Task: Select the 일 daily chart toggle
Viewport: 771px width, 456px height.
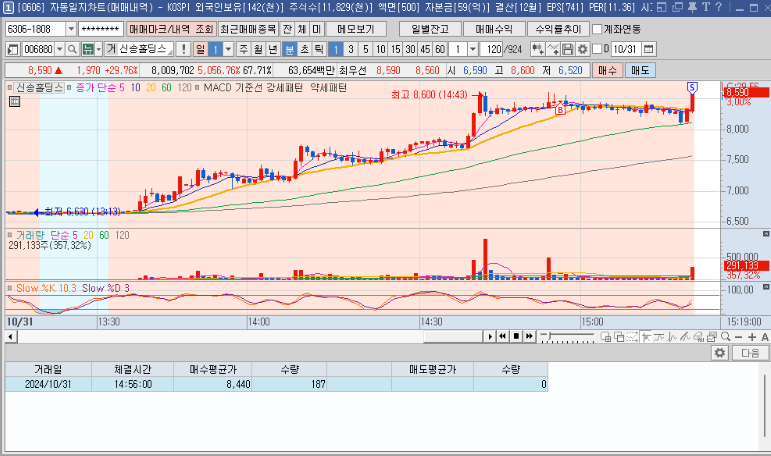Action: 201,49
